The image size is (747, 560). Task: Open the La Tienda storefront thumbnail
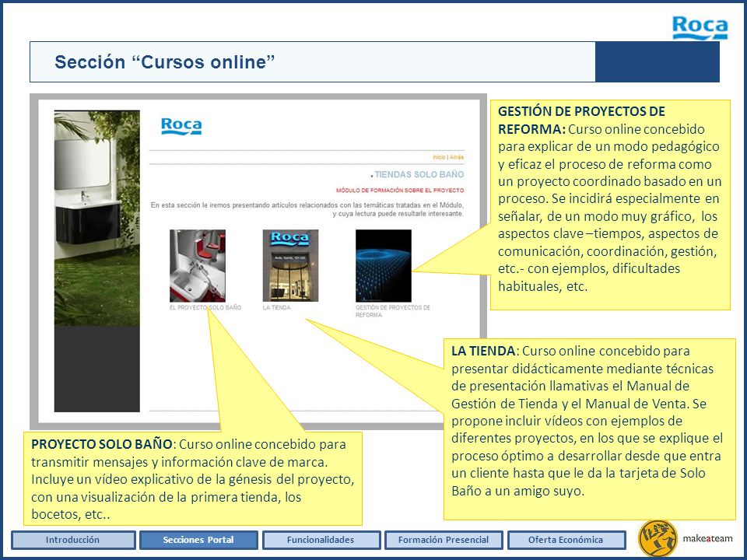[290, 266]
